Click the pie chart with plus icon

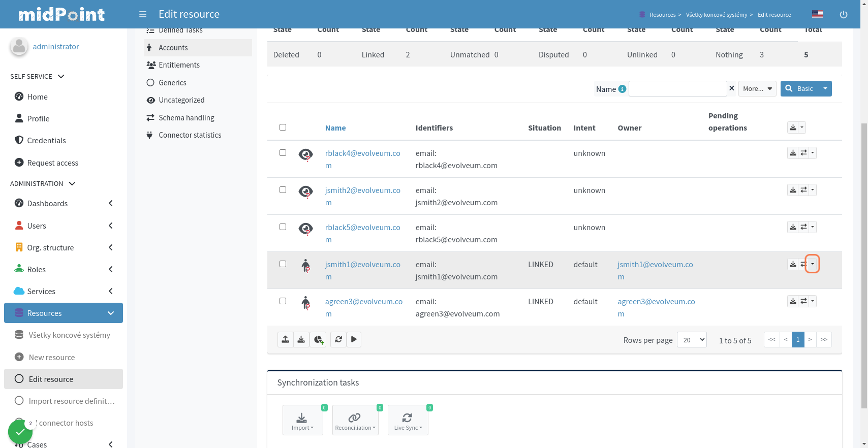[318, 339]
